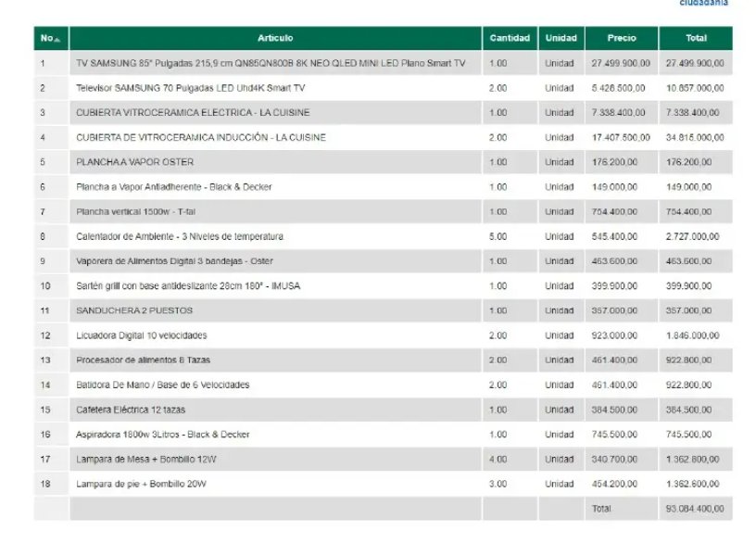Viewport: 756px width, 543px height.
Task: Select Procesador de alimentos 8 Tazas
Action: point(144,360)
